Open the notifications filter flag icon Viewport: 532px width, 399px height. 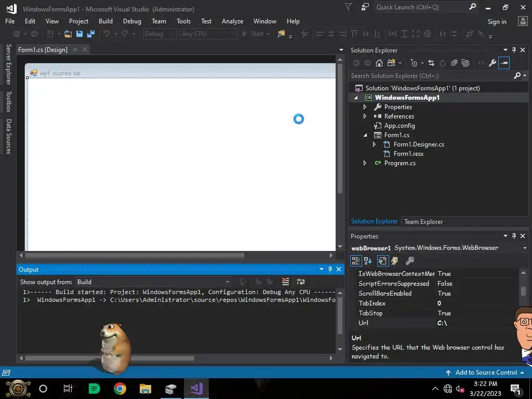point(349,7)
